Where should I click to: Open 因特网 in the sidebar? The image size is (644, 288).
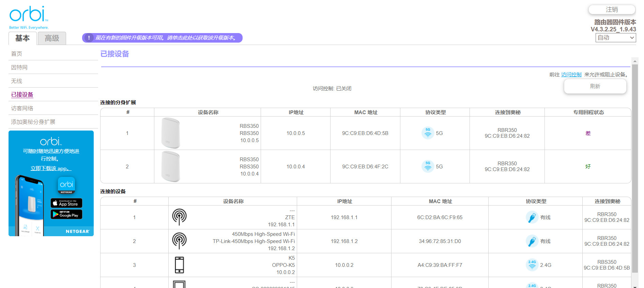pos(19,67)
